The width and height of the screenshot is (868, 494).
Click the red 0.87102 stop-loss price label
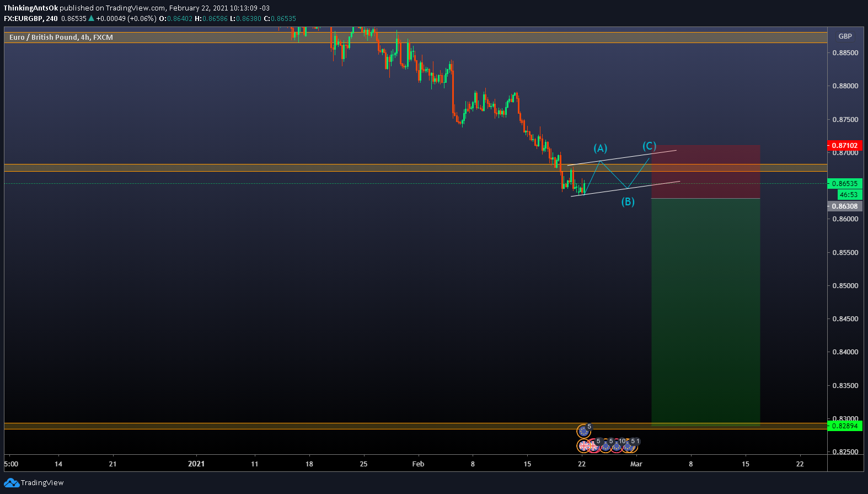click(x=844, y=146)
